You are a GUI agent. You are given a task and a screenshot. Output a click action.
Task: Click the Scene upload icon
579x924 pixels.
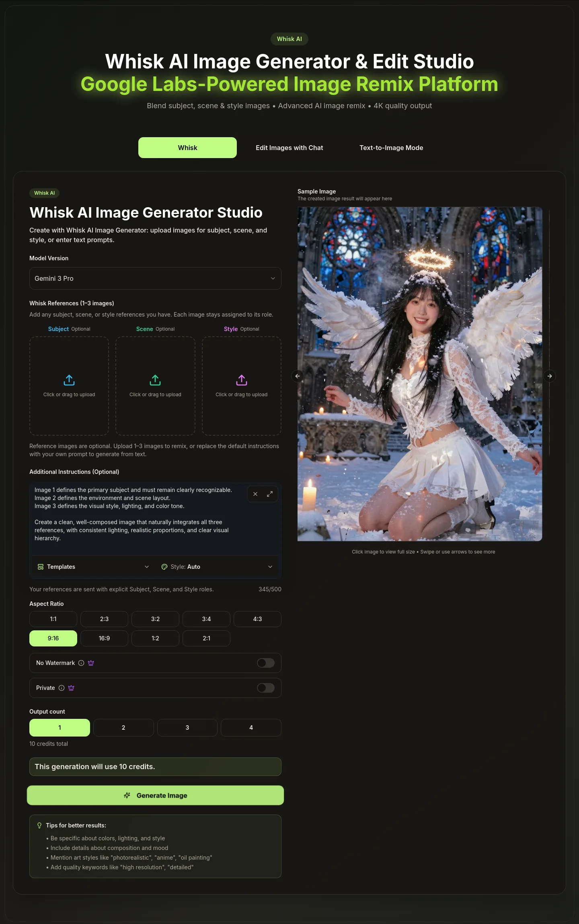pos(155,380)
